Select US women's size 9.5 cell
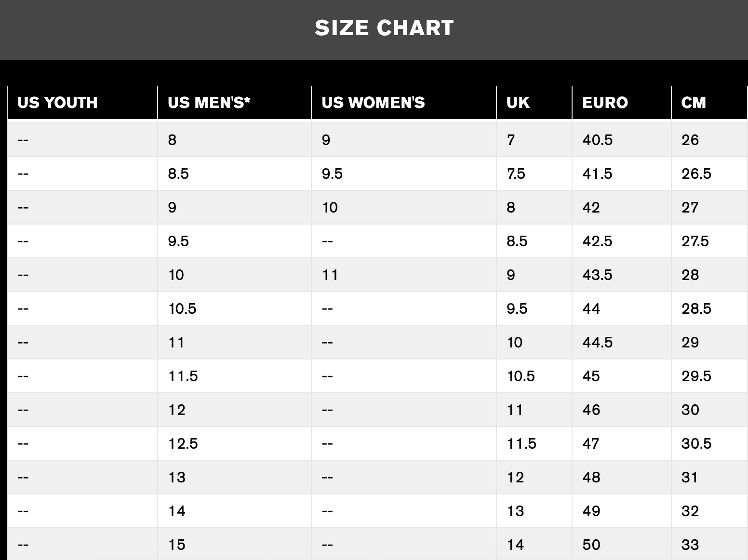This screenshot has height=560, width=748. coord(404,173)
